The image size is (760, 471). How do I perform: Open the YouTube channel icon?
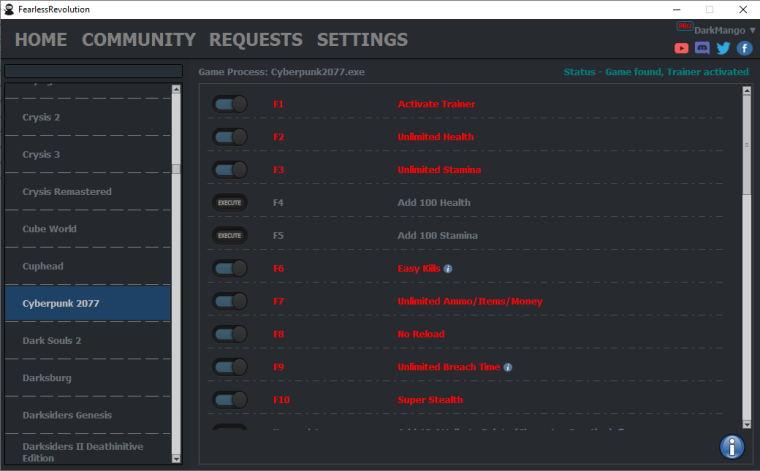[x=681, y=48]
